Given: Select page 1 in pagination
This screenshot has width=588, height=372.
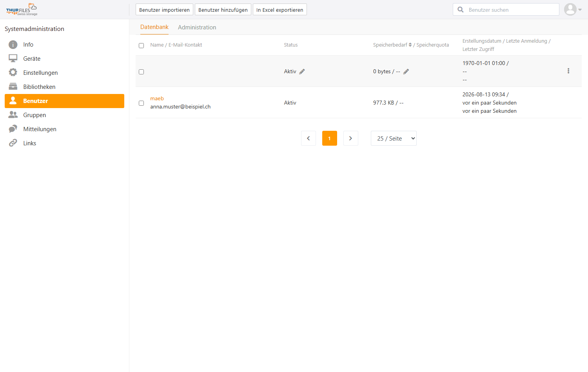Looking at the screenshot, I should pyautogui.click(x=330, y=138).
